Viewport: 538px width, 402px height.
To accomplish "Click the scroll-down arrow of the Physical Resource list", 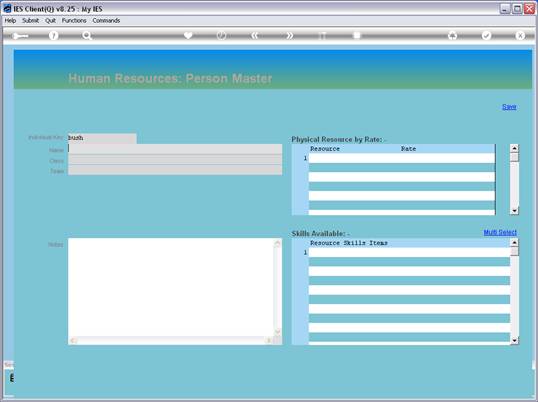I will [x=514, y=211].
